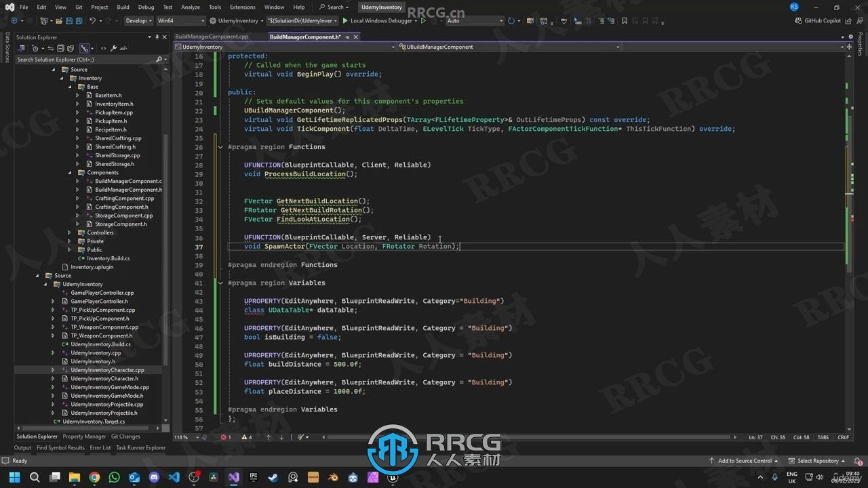This screenshot has height=488, width=868.
Task: Open Unreal Engine from the Windows taskbar
Action: tap(393, 478)
